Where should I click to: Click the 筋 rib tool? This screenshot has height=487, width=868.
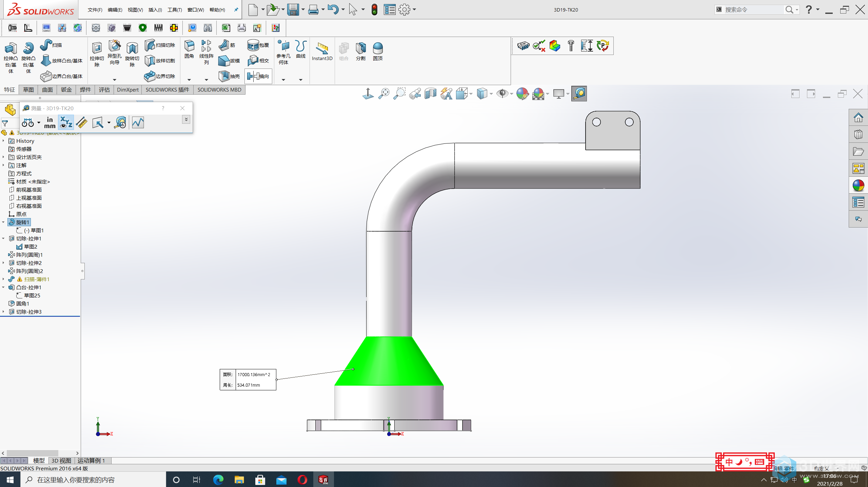click(x=227, y=45)
